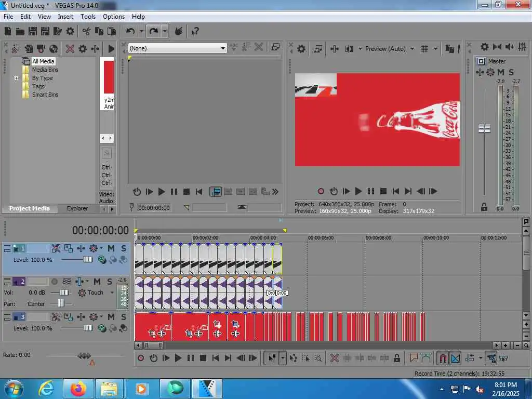Open the File menu

coord(8,16)
